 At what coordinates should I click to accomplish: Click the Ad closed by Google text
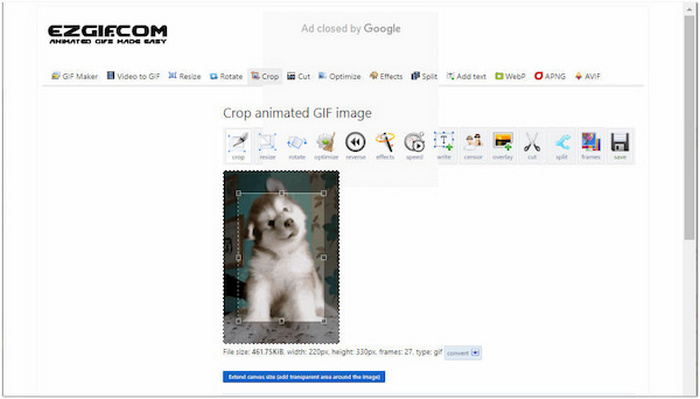point(350,29)
